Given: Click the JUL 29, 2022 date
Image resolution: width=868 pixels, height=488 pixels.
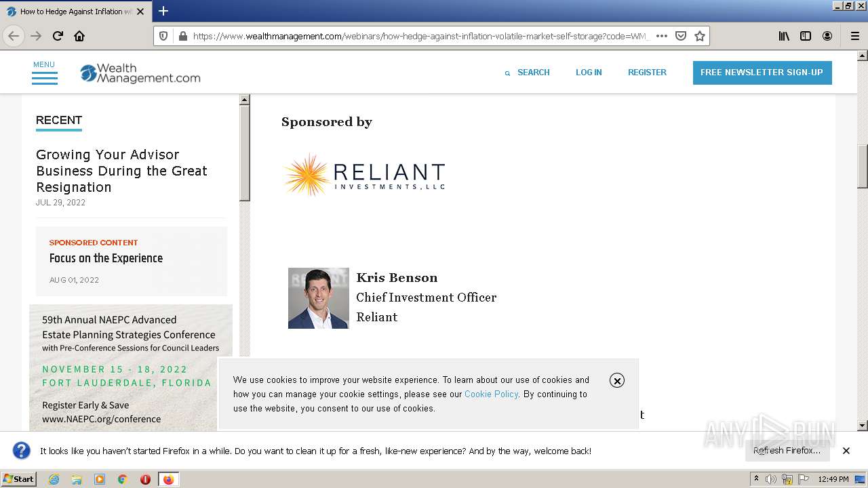Looking at the screenshot, I should [x=60, y=203].
